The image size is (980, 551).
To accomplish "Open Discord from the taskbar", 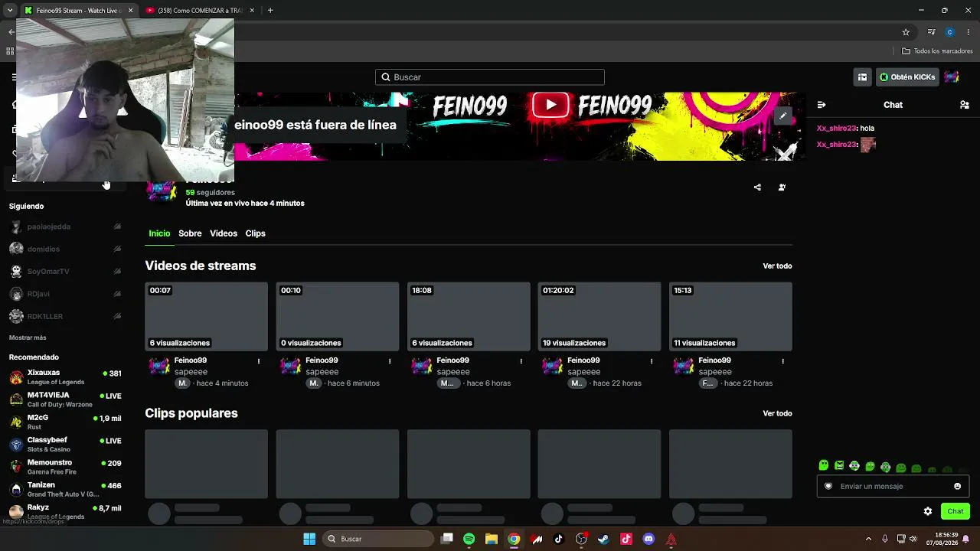I will coord(648,539).
